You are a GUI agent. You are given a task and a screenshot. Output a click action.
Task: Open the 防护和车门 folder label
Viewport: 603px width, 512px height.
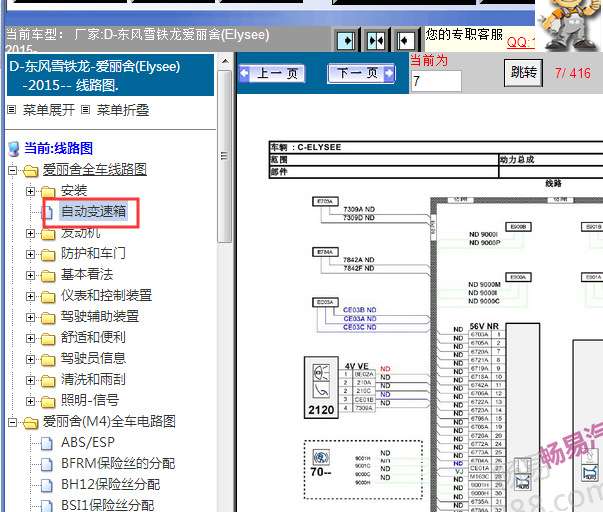[93, 254]
